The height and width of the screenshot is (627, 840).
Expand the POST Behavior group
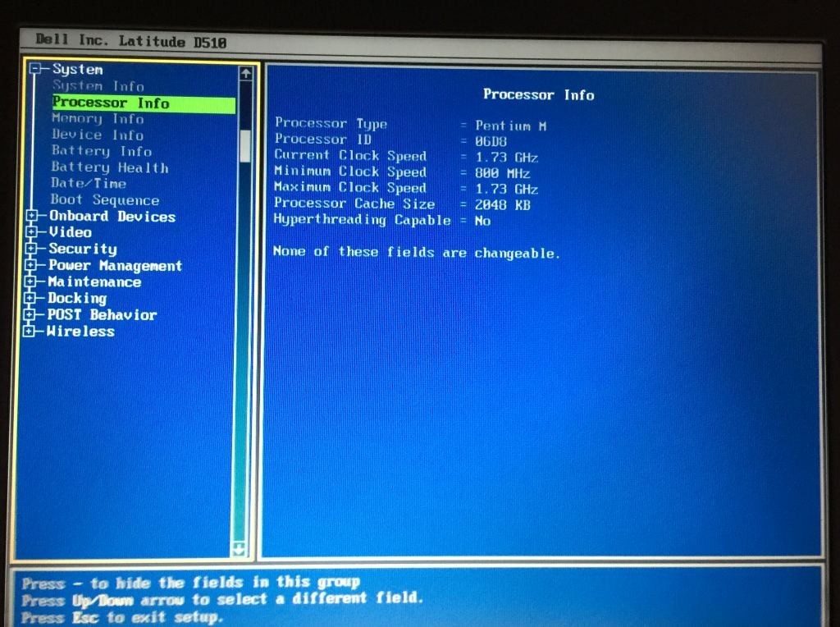[x=30, y=314]
